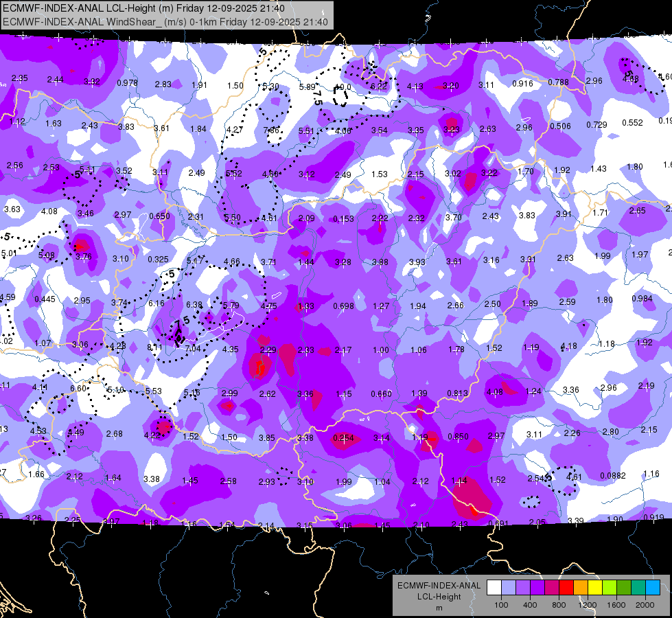The height and width of the screenshot is (618, 672).
Task: Click the wind shear value 0.850
Action: point(458,437)
